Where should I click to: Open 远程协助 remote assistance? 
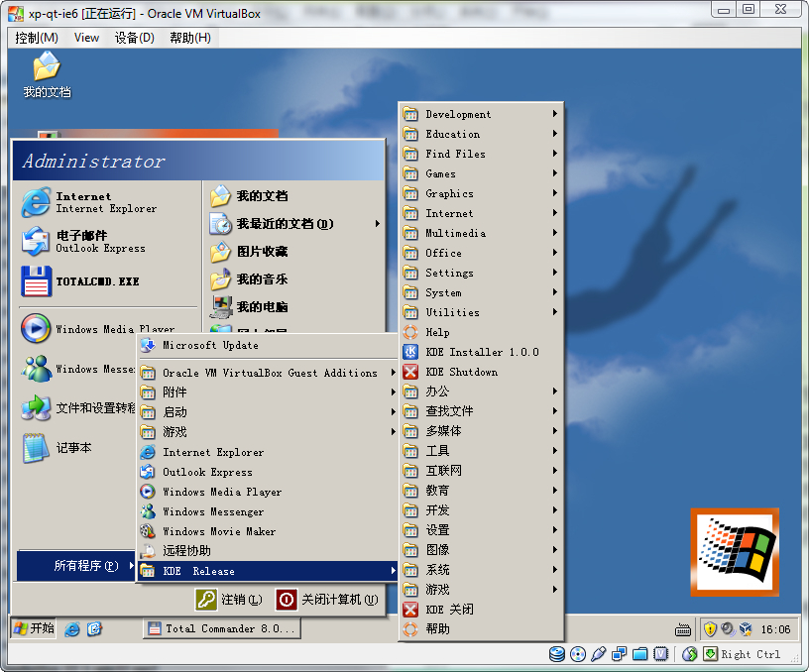pos(268,551)
